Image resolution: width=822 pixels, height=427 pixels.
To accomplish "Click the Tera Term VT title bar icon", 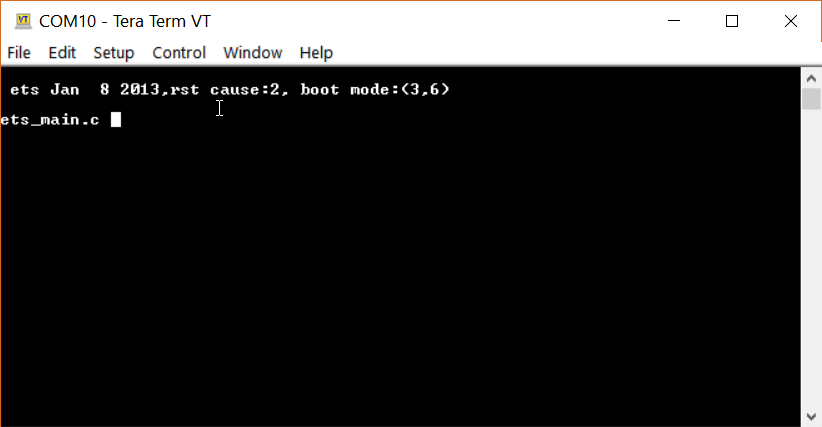I will coord(23,21).
